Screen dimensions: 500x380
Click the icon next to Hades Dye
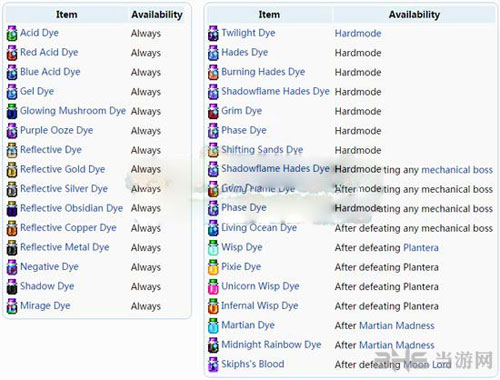[213, 53]
